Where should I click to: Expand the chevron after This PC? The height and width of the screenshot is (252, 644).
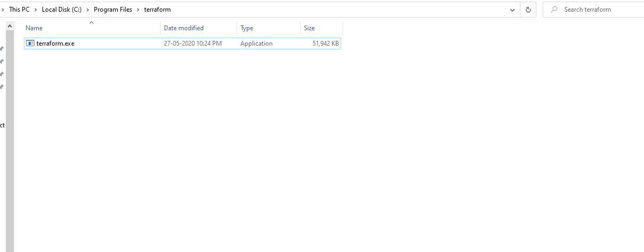tap(36, 10)
